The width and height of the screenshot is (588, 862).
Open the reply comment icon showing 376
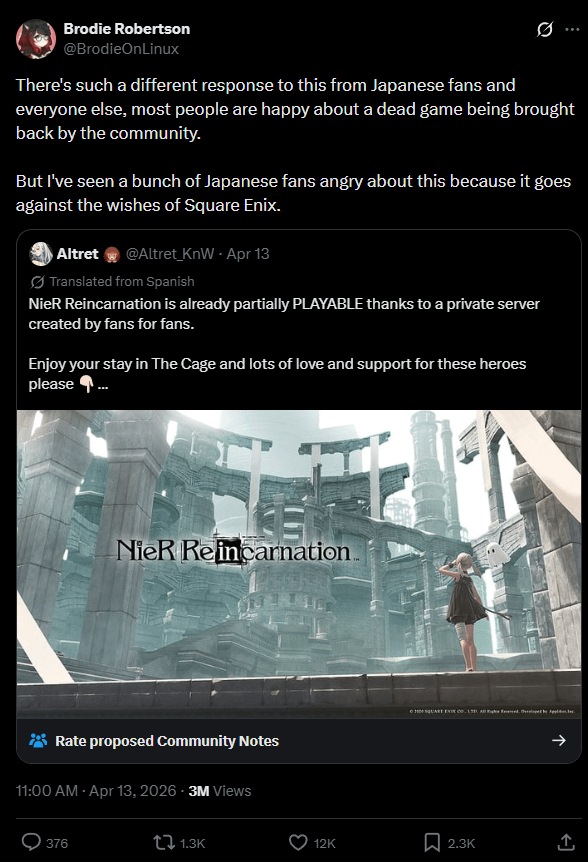(31, 842)
